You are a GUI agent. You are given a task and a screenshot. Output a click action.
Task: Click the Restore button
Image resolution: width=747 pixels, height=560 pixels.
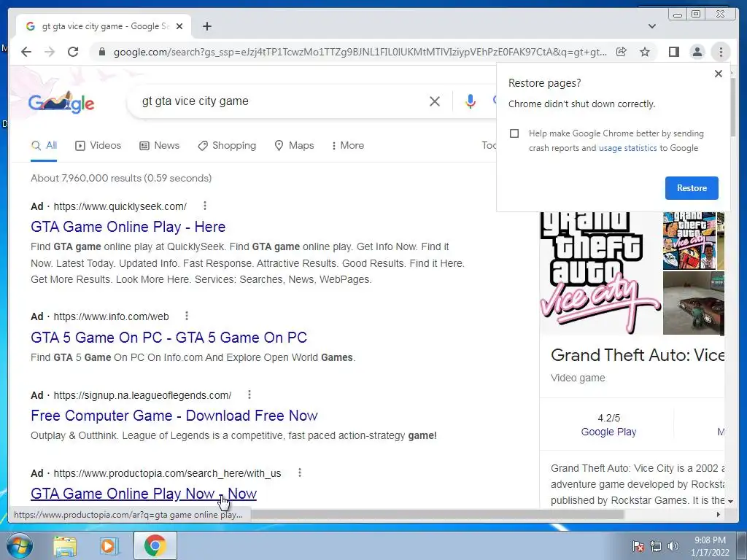692,188
